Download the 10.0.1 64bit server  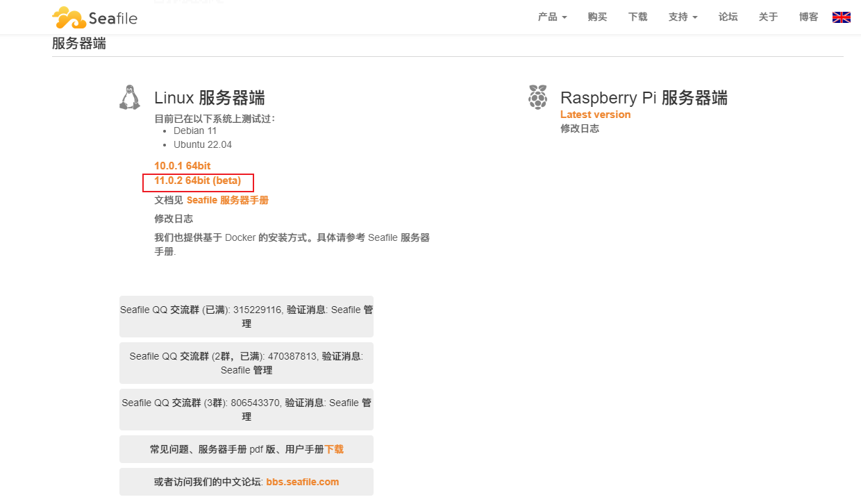coord(183,166)
